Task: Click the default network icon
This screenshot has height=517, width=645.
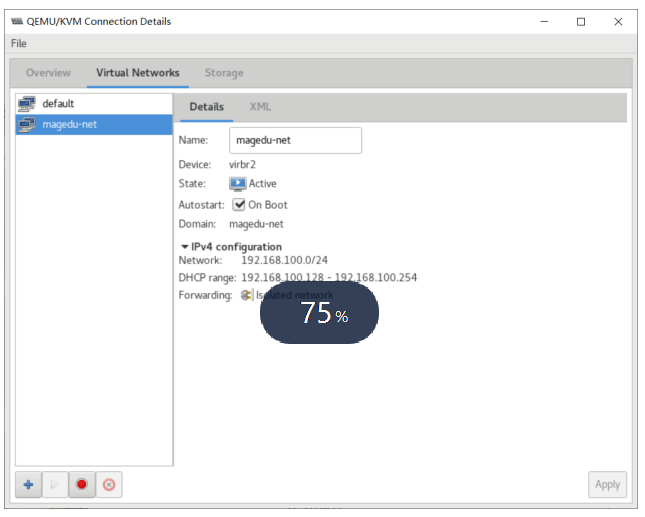Action: coord(27,104)
